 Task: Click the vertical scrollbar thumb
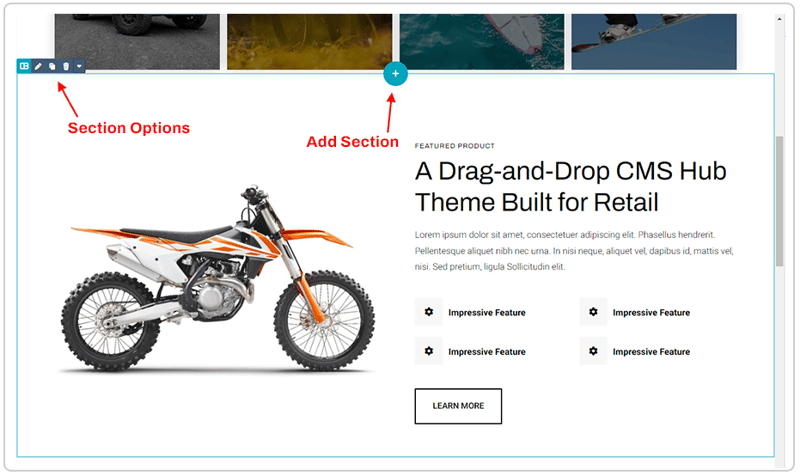coord(779,201)
